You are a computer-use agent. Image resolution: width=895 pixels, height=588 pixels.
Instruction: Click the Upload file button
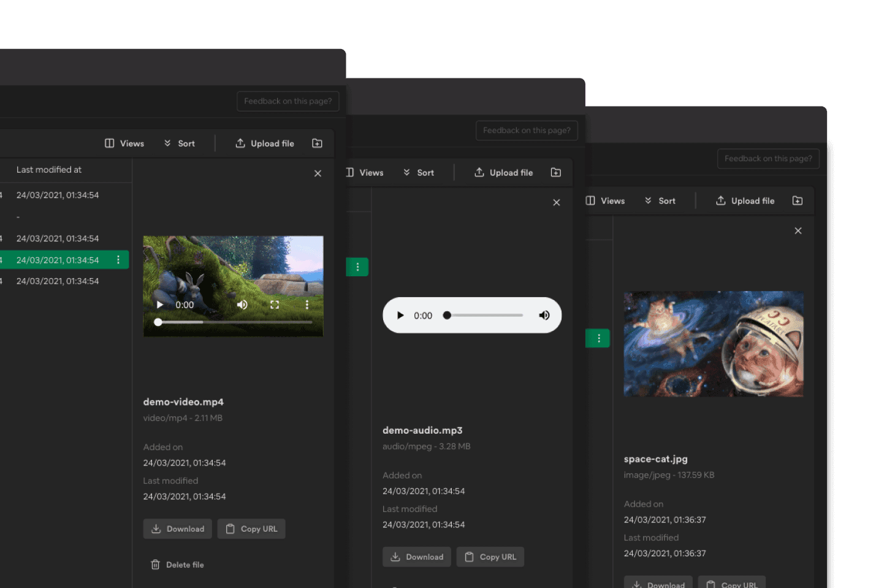coord(265,143)
